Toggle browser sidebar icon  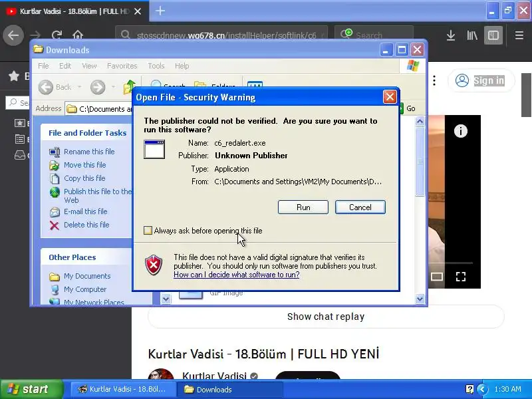493,35
